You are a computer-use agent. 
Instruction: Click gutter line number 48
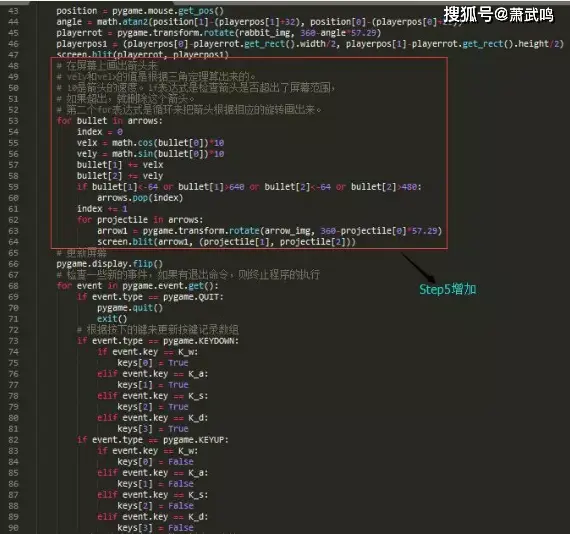point(13,66)
